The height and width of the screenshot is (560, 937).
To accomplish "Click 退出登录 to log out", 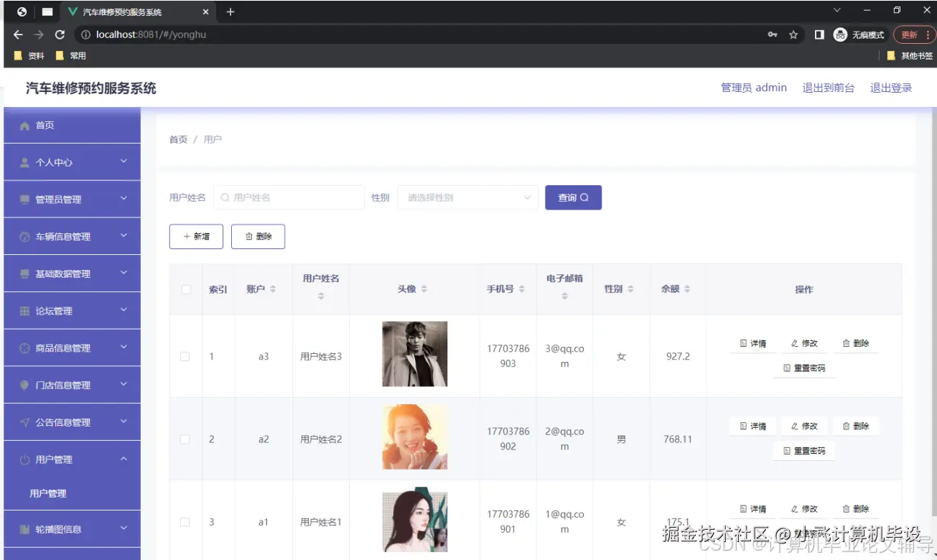I will (x=891, y=88).
